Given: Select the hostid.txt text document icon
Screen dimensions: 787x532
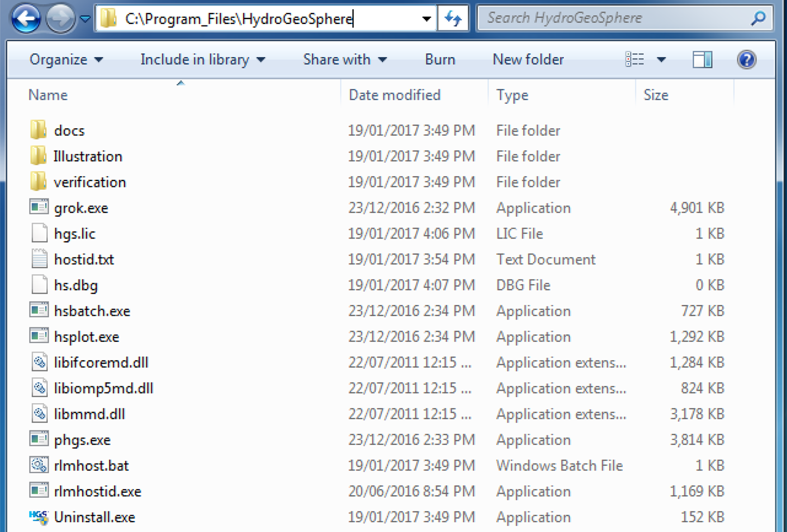Looking at the screenshot, I should (39, 259).
